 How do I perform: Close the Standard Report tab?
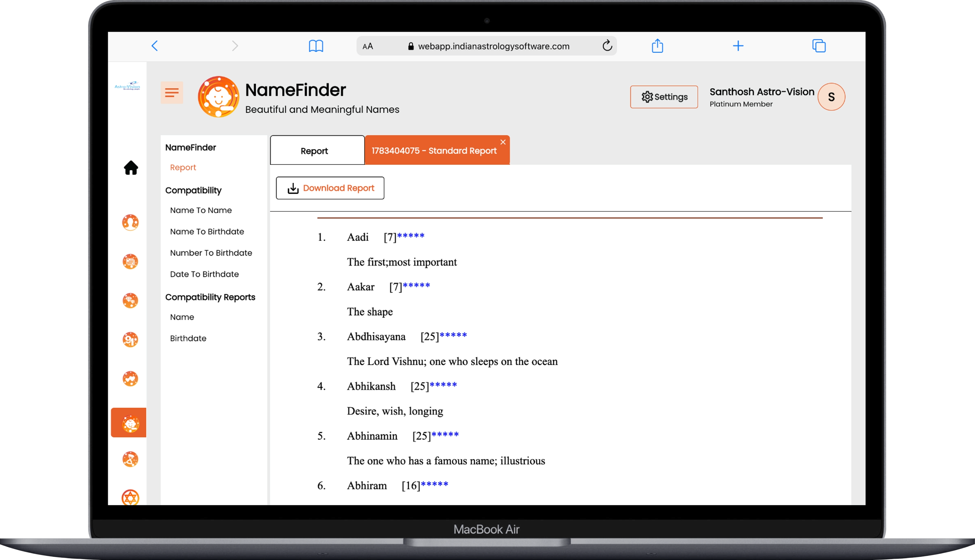point(503,142)
